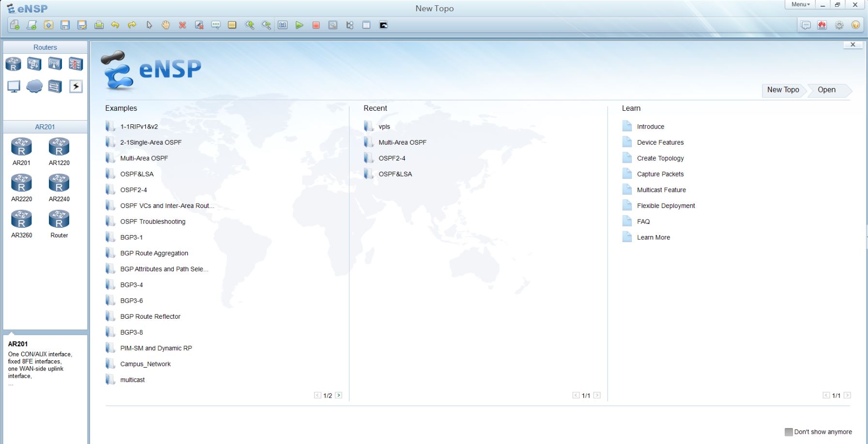This screenshot has height=444, width=868.
Task: Click the red Stop Device square icon
Action: (x=316, y=25)
